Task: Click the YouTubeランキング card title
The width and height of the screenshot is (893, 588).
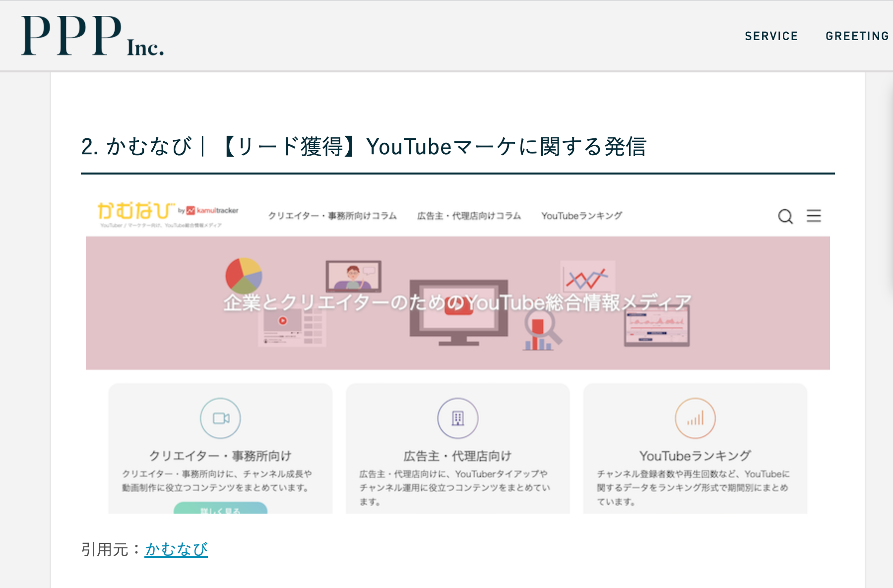Action: 695,456
